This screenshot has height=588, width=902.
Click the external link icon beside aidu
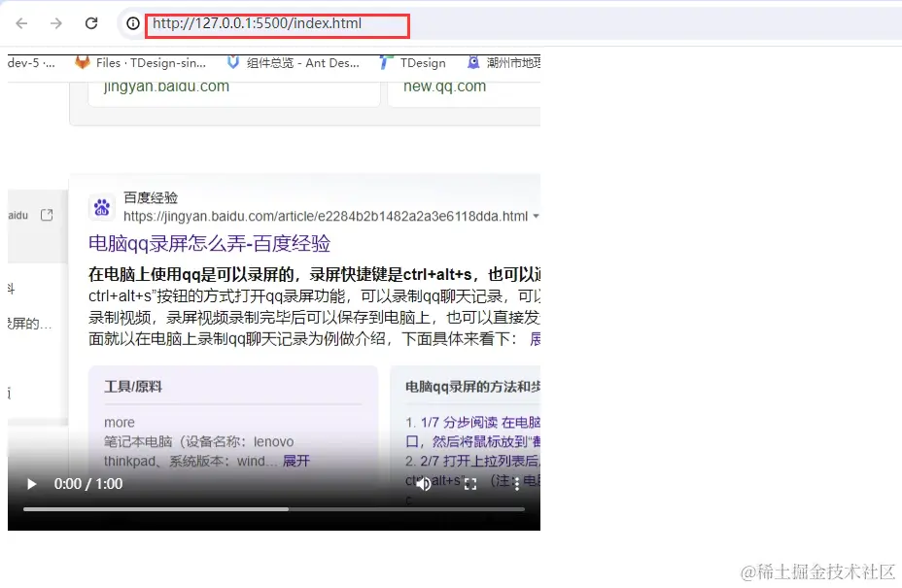pyautogui.click(x=47, y=215)
